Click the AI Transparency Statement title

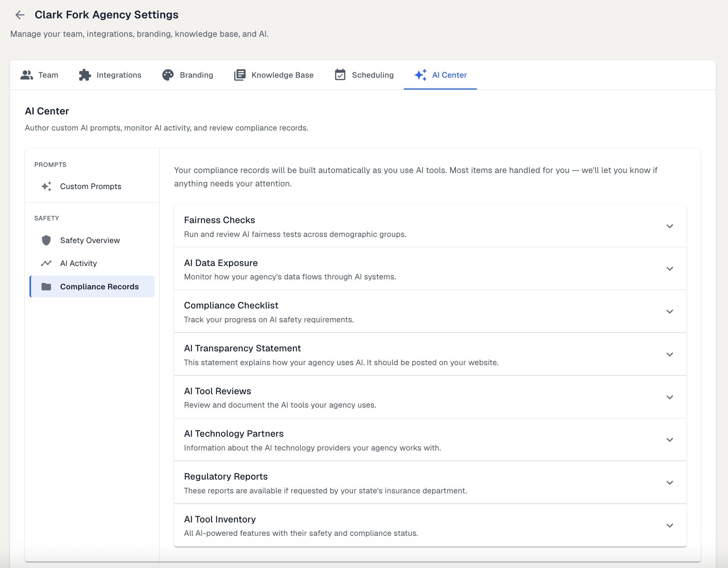pos(242,348)
